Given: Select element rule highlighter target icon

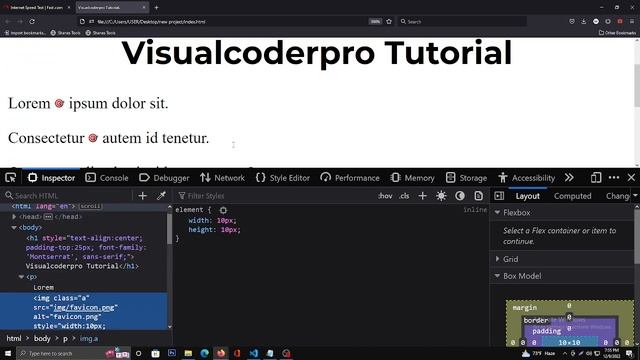Looking at the screenshot, I should [223, 210].
